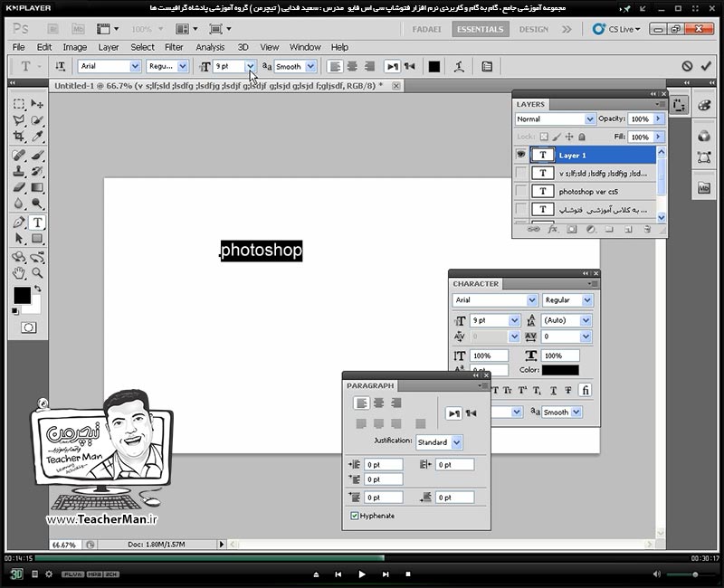This screenshot has height=588, width=724.
Task: Select the Blur tool
Action: click(x=19, y=204)
